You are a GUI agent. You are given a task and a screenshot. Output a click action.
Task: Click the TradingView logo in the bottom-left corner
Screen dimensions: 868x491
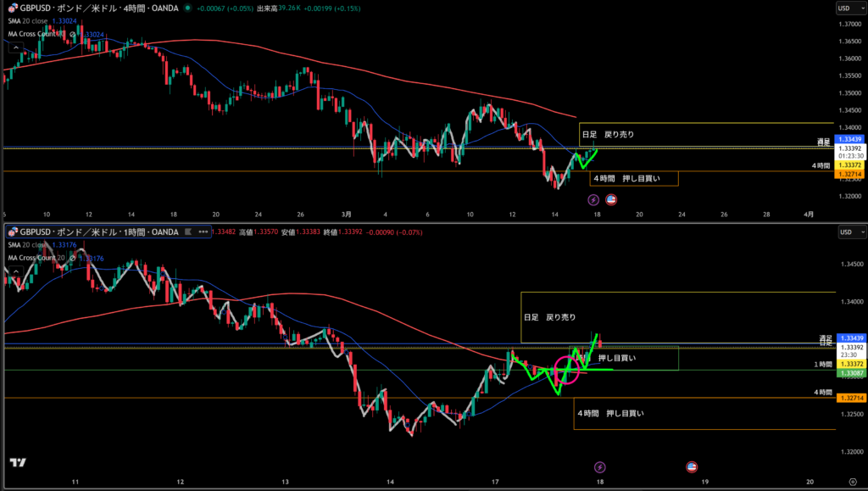[17, 462]
